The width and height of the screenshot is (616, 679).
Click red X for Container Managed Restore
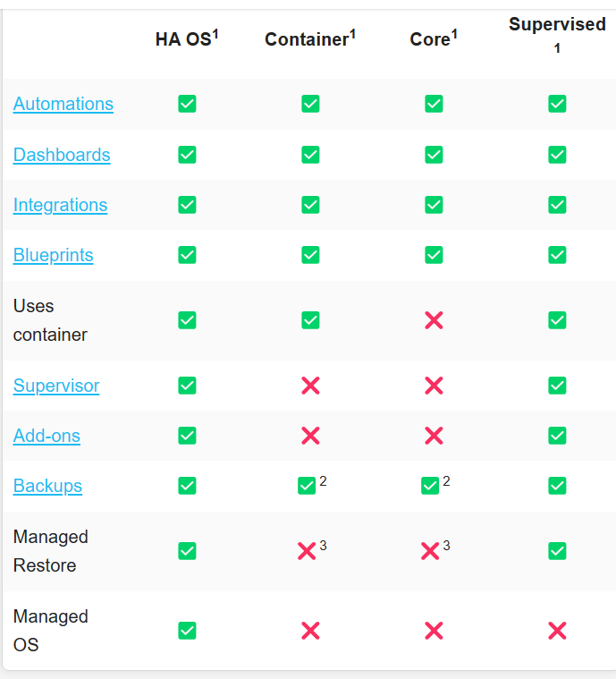click(x=307, y=551)
